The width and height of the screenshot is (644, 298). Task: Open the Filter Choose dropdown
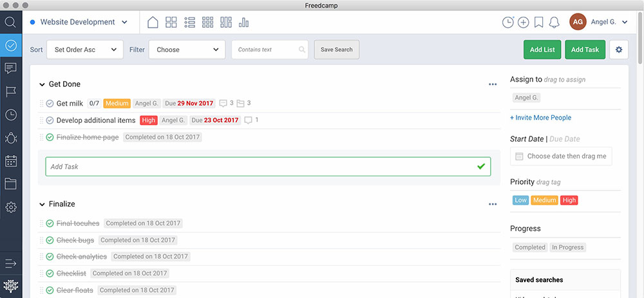[187, 50]
